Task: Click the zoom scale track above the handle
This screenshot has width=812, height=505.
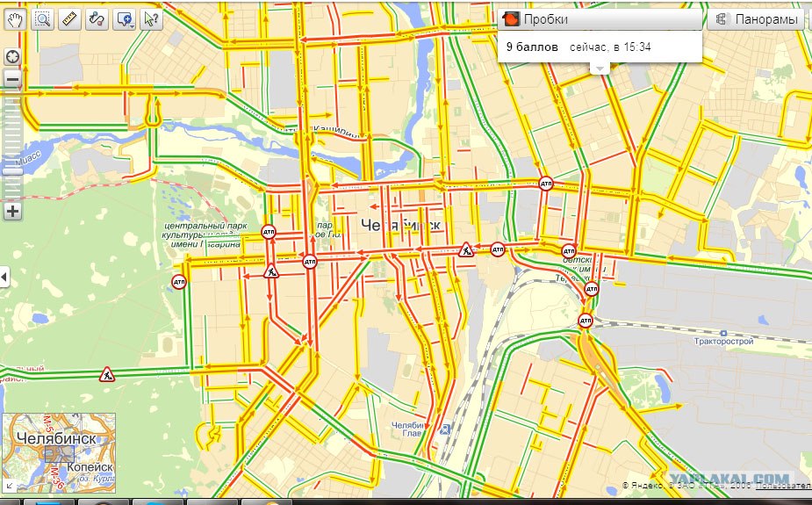Action: 12,129
